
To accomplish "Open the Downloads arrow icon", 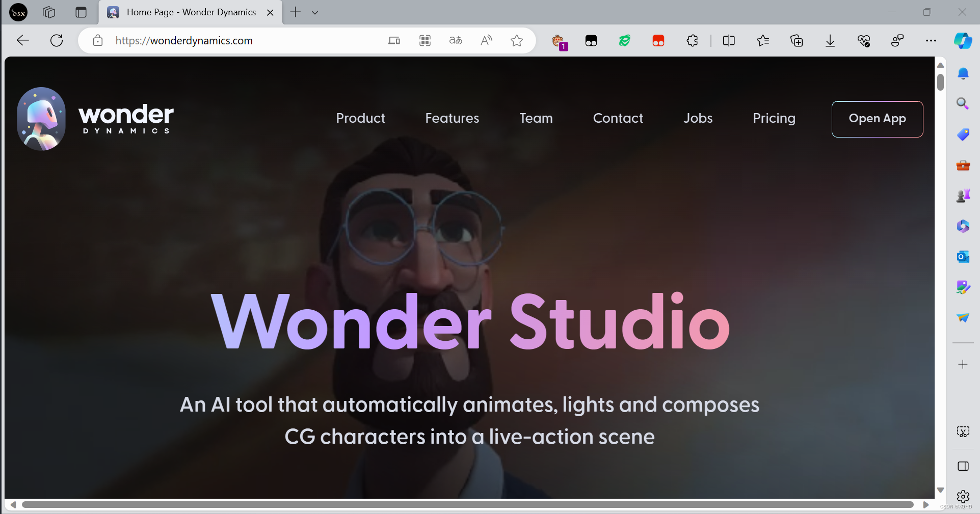I will [830, 41].
